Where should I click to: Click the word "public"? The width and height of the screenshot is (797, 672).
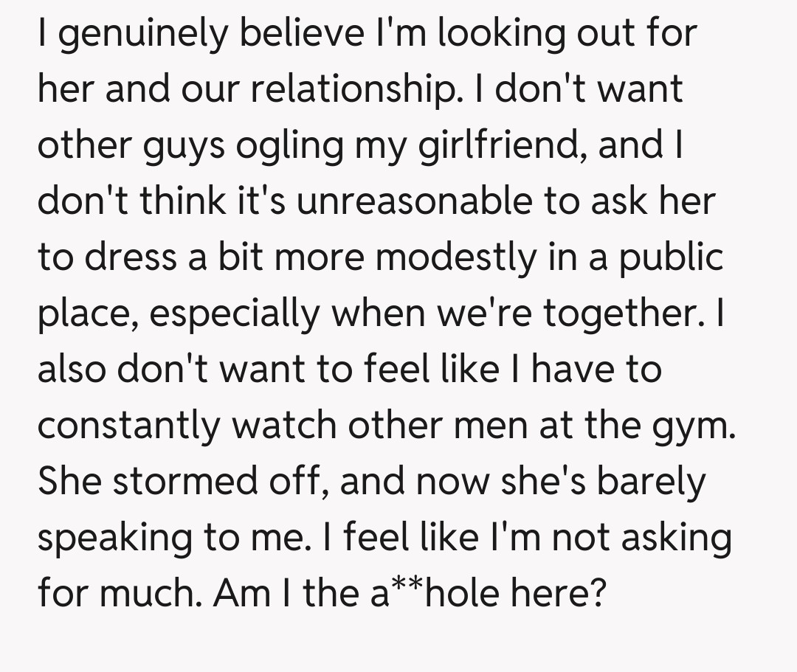(668, 257)
